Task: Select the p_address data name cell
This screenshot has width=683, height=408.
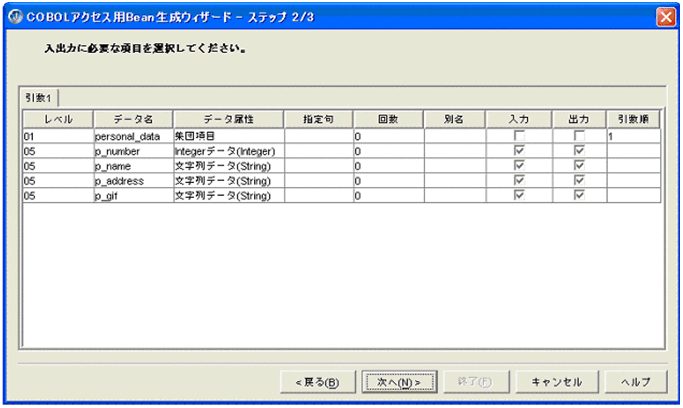Action: click(x=133, y=181)
